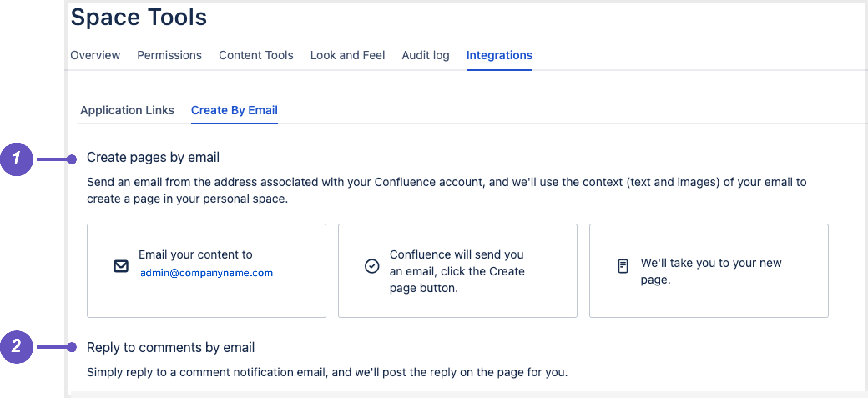The height and width of the screenshot is (398, 868).
Task: Click the purple callout badge numbered 2
Action: (x=17, y=347)
